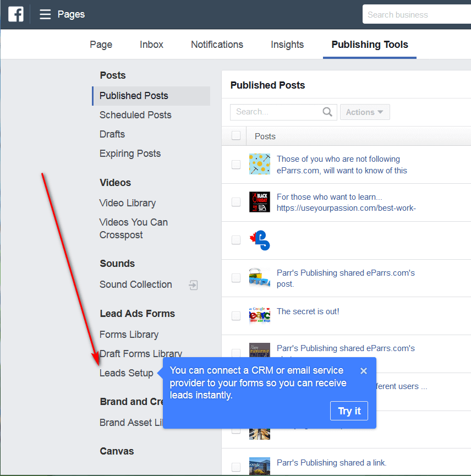
Task: Click the Search business field
Action: click(x=417, y=14)
